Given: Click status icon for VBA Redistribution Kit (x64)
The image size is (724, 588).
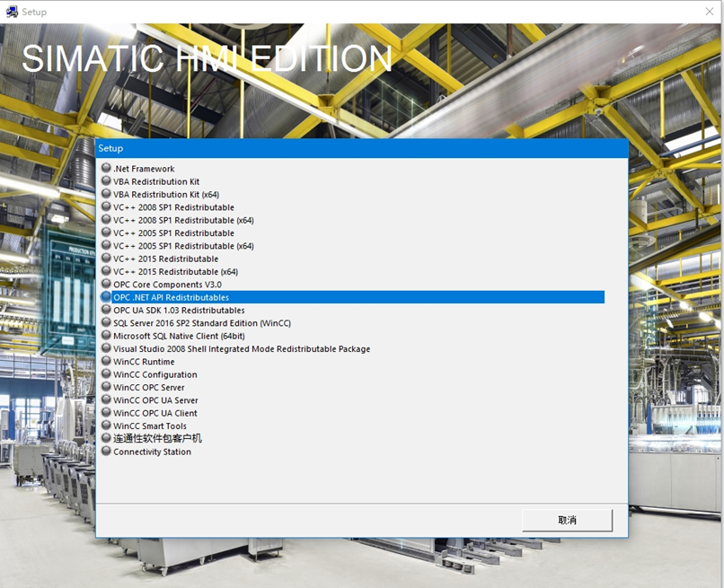Looking at the screenshot, I should (106, 193).
